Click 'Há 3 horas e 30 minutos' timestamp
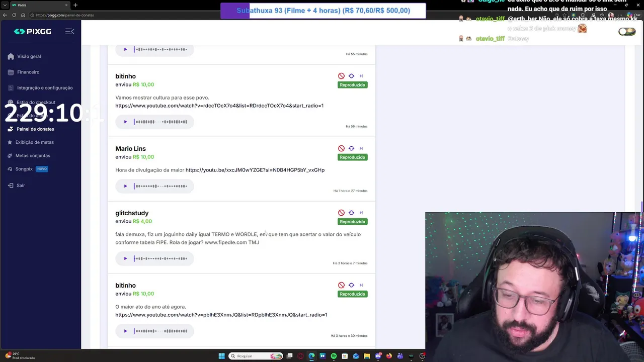Image resolution: width=644 pixels, height=362 pixels. coord(349,335)
